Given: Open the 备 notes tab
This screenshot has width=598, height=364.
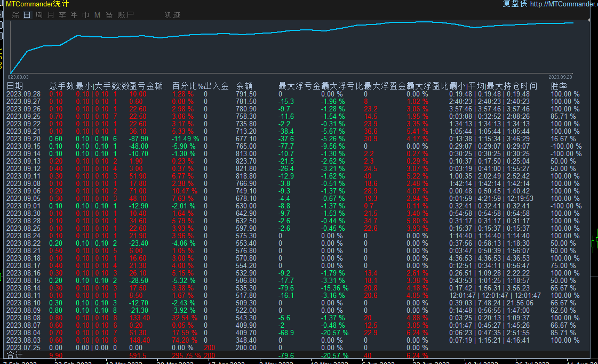Looking at the screenshot, I should [x=109, y=15].
